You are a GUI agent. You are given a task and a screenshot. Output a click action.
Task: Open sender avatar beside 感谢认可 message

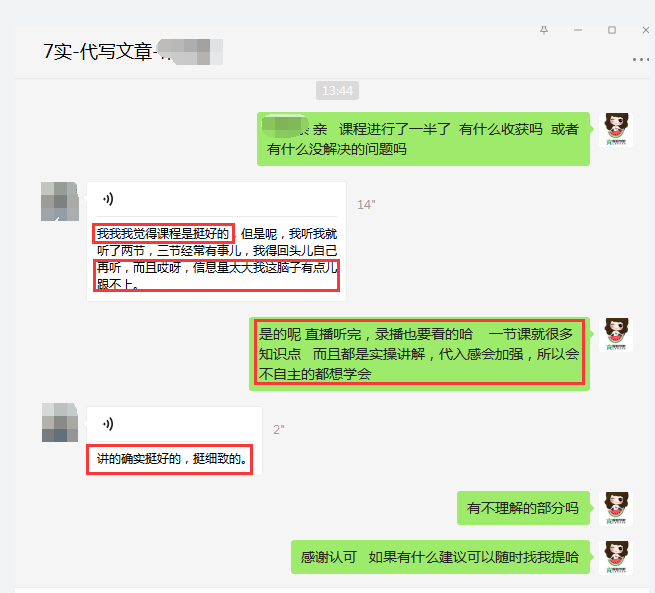[616, 558]
